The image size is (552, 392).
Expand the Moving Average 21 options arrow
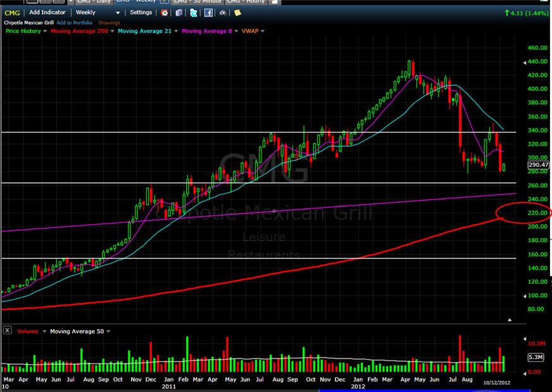(176, 31)
